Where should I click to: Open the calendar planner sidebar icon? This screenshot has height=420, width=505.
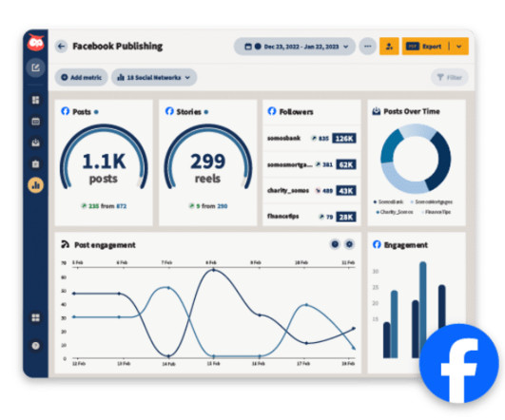click(36, 122)
